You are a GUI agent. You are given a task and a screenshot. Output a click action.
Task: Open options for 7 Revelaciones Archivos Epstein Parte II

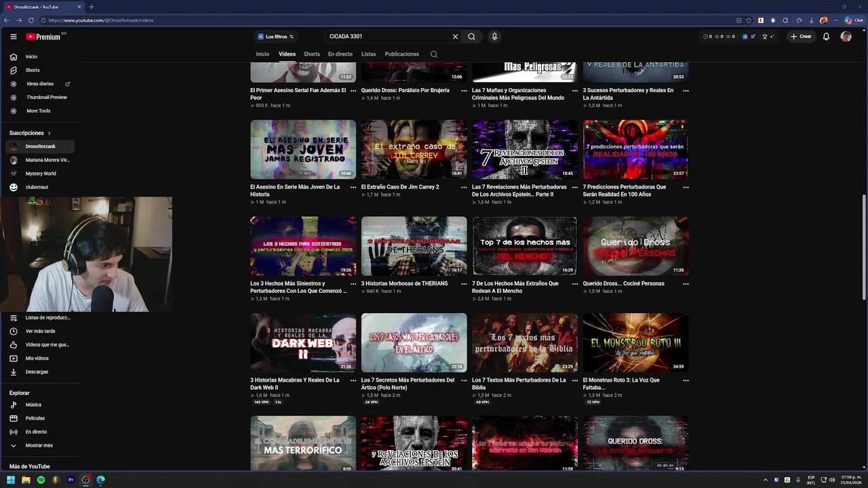click(575, 187)
